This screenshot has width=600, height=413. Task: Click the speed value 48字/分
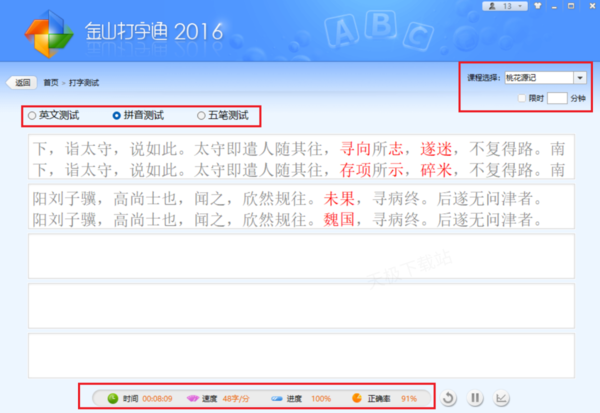pos(236,399)
